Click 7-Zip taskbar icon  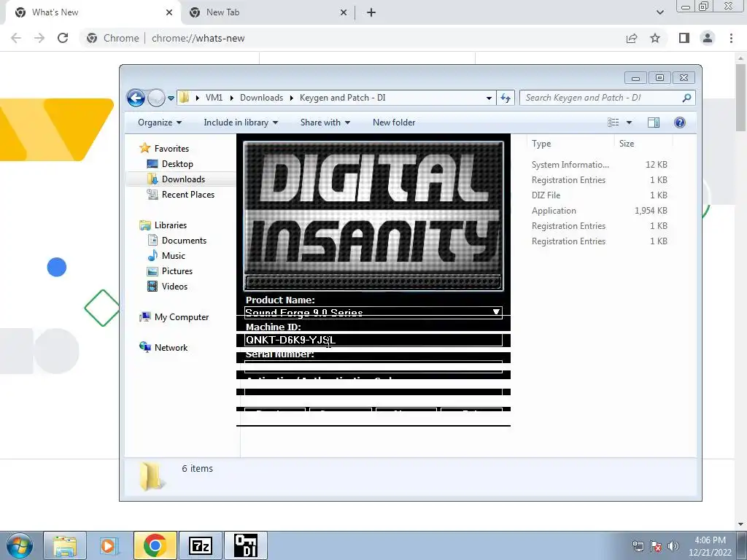201,545
